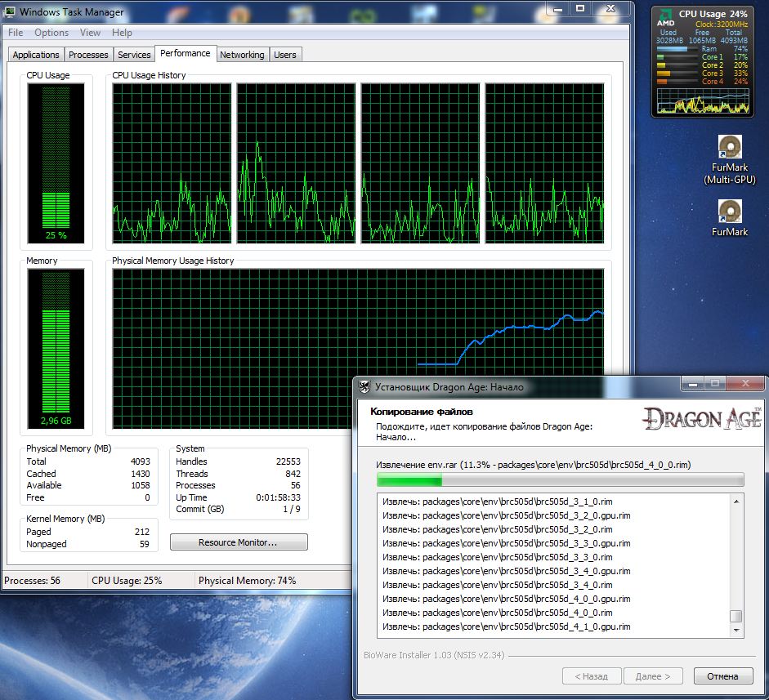Click Core 2 20% row in gadget
Image resolution: width=769 pixels, height=700 pixels.
pos(702,65)
